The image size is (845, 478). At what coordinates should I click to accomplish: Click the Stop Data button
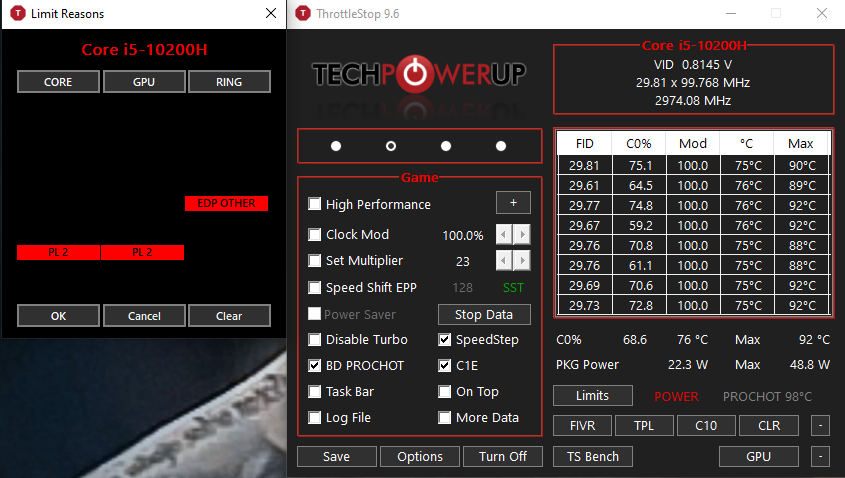[484, 315]
